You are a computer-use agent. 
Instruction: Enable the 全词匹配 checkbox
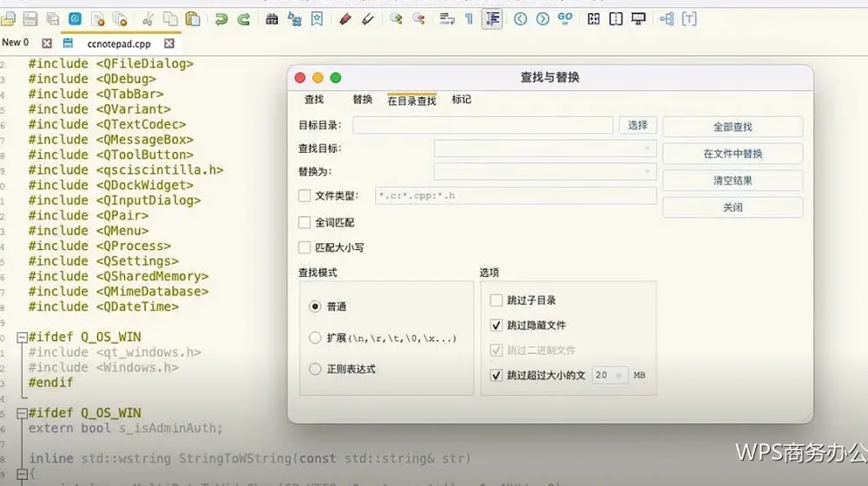pyautogui.click(x=305, y=222)
